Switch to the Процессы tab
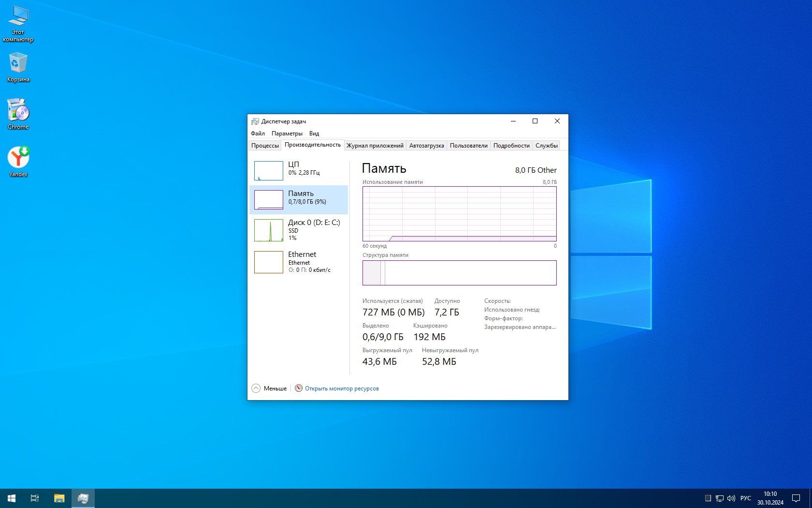The image size is (812, 508). point(265,146)
